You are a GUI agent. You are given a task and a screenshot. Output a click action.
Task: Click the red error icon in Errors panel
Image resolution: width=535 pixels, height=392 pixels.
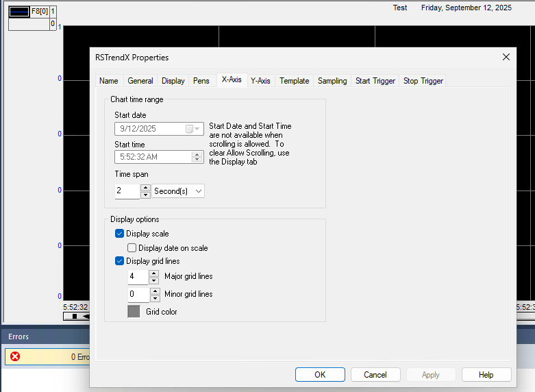tap(15, 356)
